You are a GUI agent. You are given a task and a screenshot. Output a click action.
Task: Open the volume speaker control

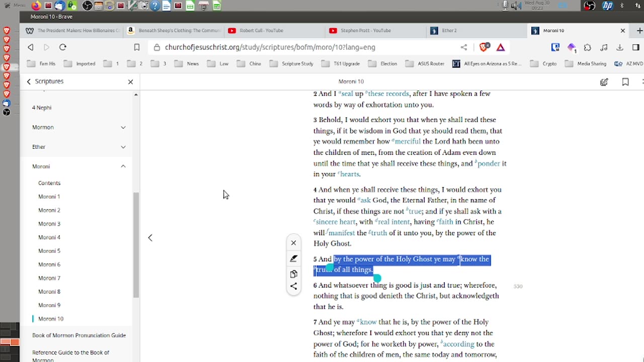tap(516, 6)
